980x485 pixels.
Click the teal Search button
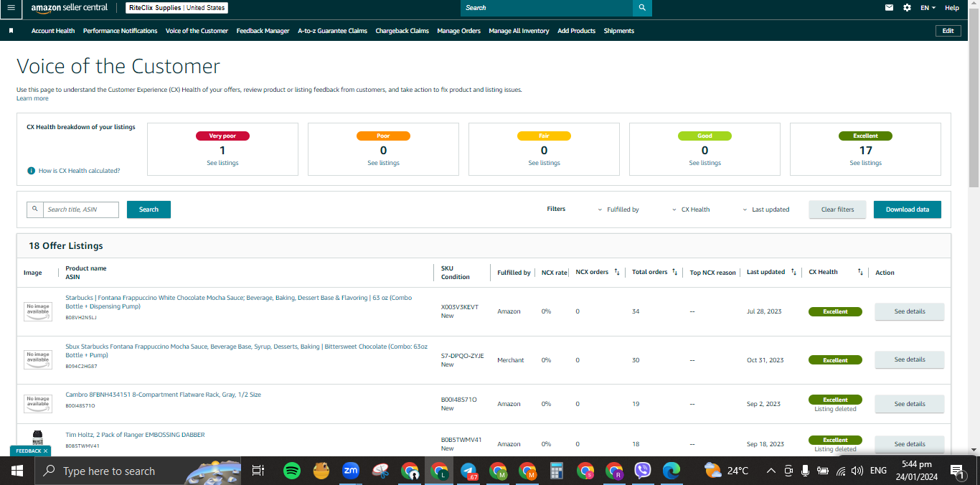click(x=149, y=209)
